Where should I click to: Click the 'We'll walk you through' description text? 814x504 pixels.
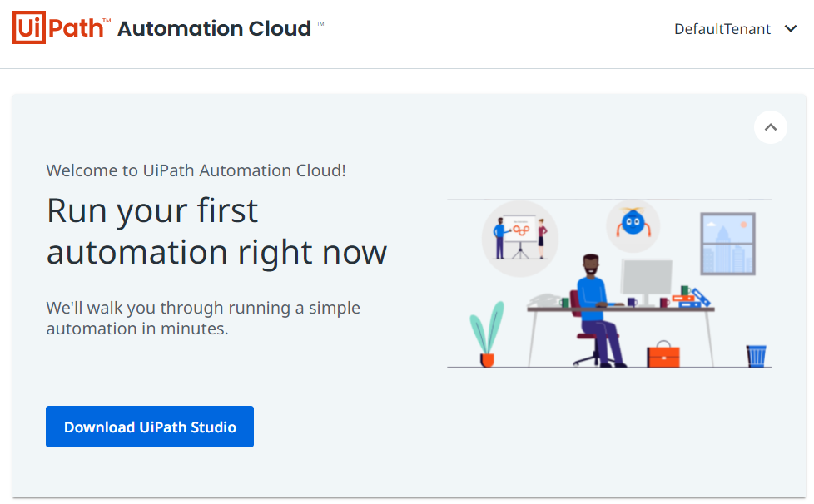click(203, 318)
